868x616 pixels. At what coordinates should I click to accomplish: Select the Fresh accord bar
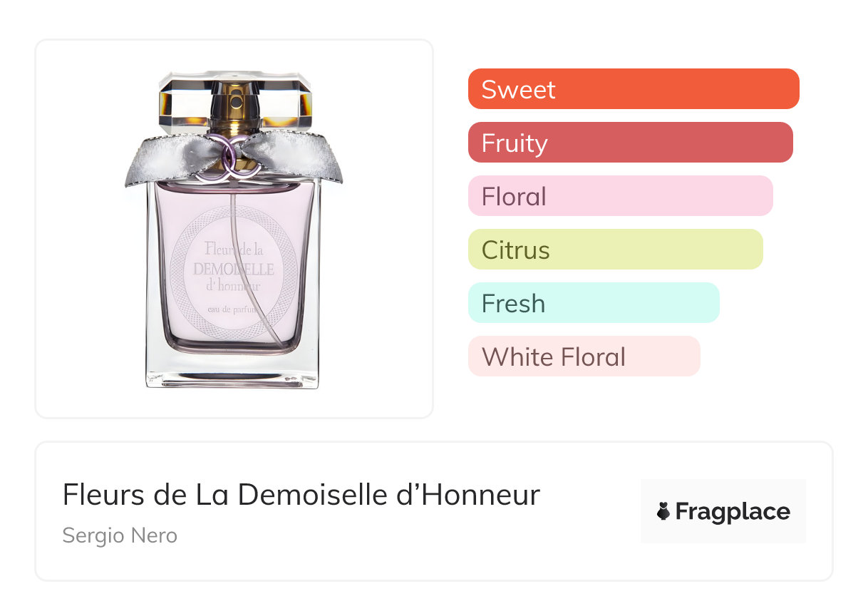point(594,303)
